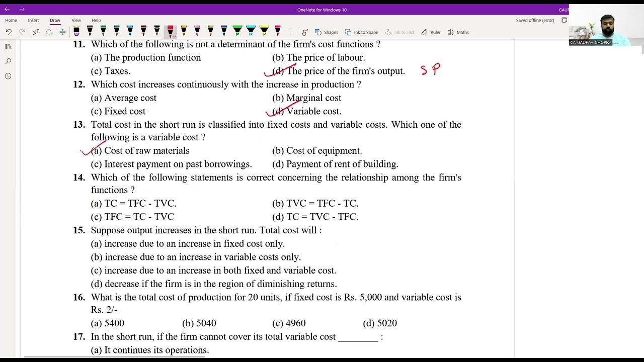Pick the pink pen

pyautogui.click(x=197, y=32)
